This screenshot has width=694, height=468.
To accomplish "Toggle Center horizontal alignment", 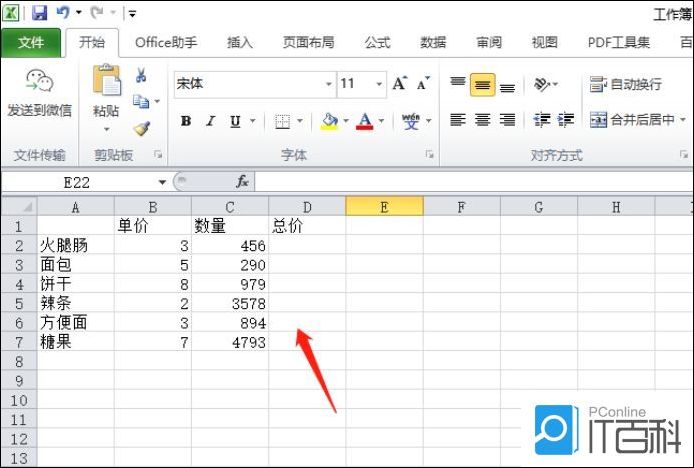I will pos(482,120).
